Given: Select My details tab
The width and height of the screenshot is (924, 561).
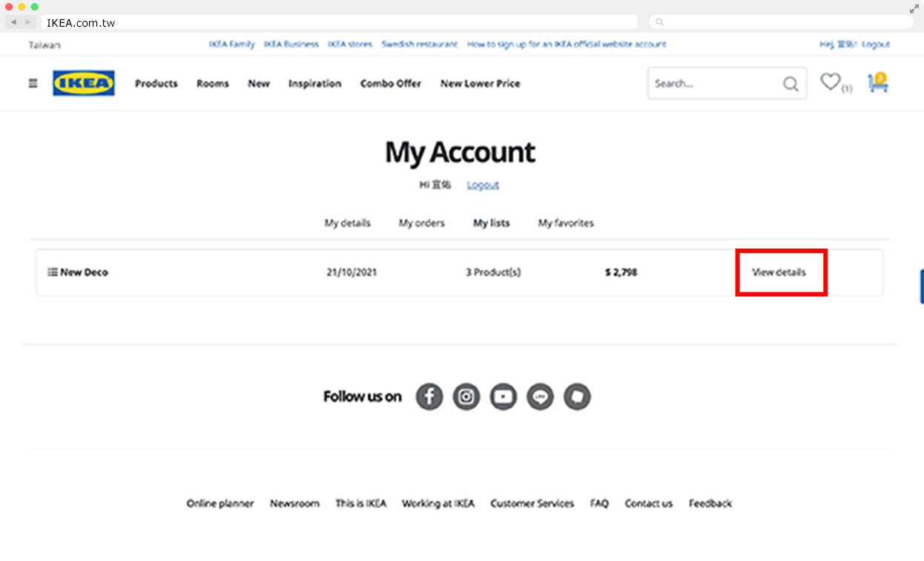Looking at the screenshot, I should click(x=347, y=223).
